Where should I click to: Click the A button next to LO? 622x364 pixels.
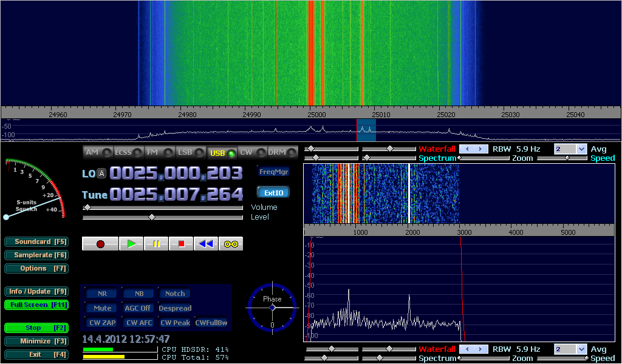coord(102,174)
